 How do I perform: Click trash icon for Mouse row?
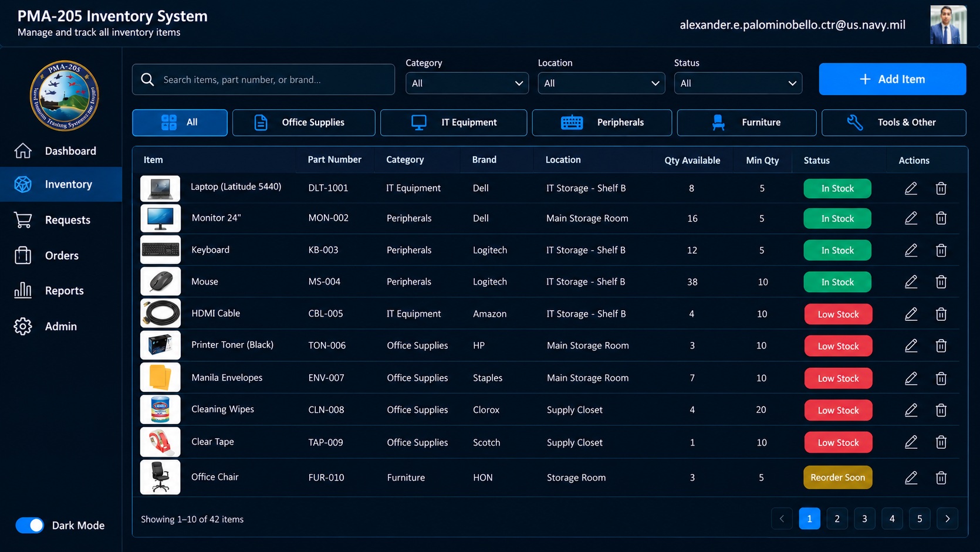(941, 282)
